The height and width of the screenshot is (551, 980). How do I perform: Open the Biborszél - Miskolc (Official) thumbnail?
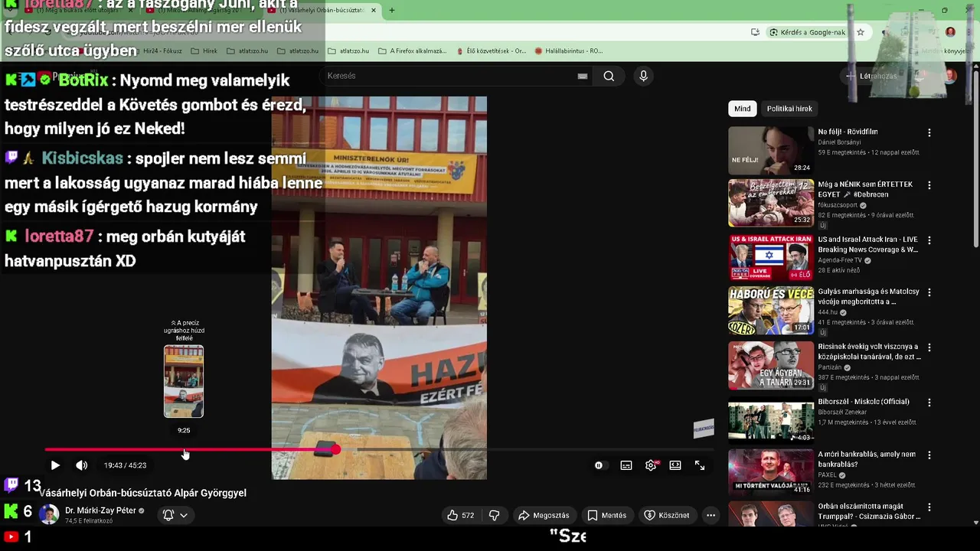771,419
